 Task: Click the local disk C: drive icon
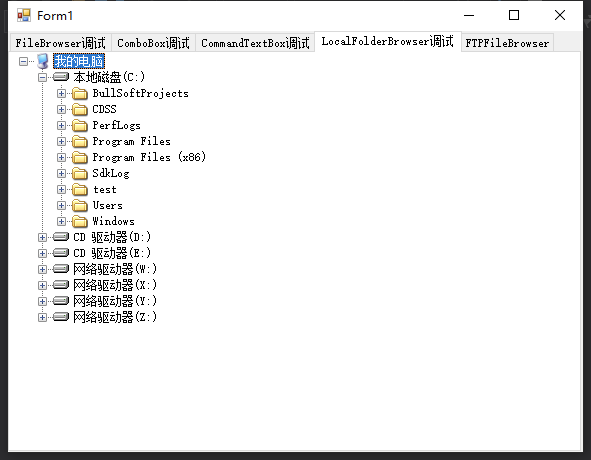pyautogui.click(x=61, y=77)
